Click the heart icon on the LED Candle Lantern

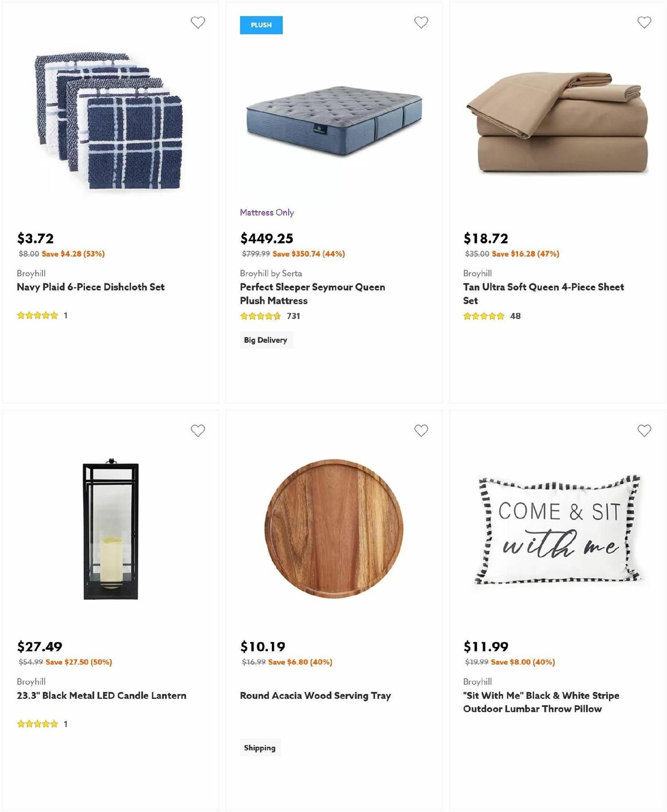(x=198, y=430)
